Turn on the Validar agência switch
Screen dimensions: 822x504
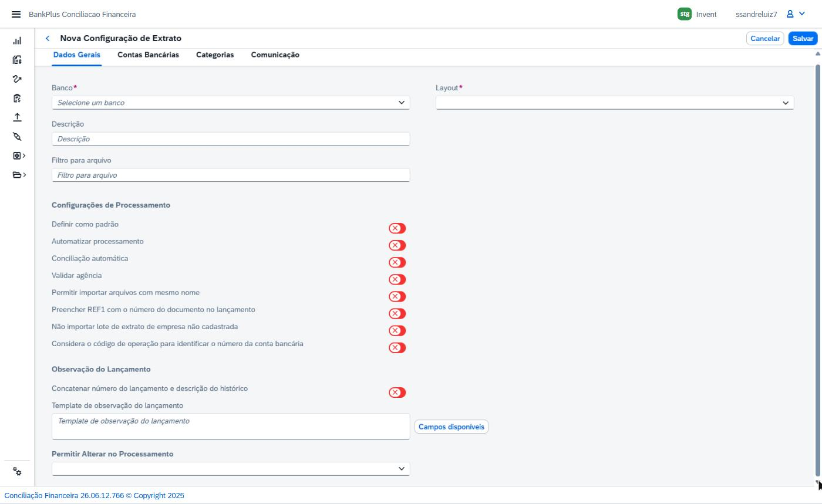click(x=397, y=279)
